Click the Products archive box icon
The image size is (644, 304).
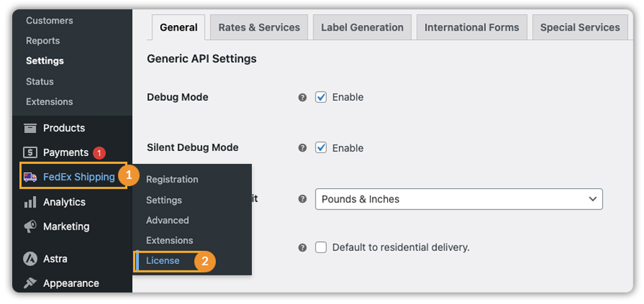tap(30, 128)
